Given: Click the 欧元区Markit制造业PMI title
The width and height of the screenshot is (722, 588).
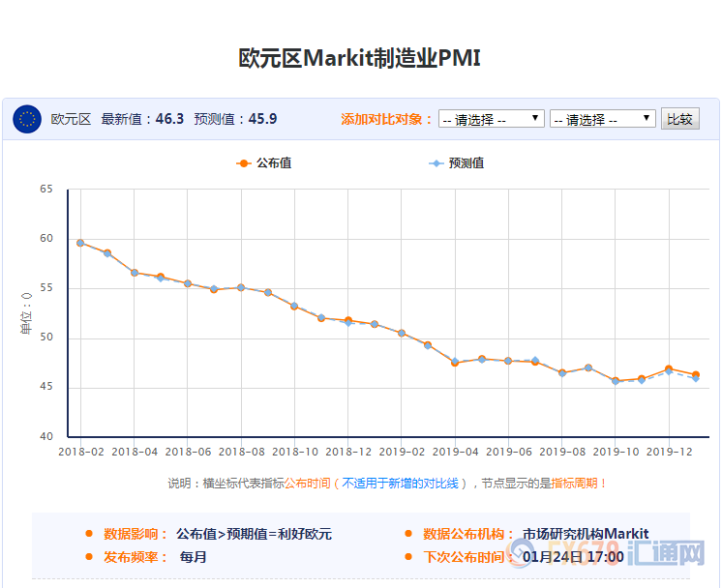Looking at the screenshot, I should click(360, 58).
